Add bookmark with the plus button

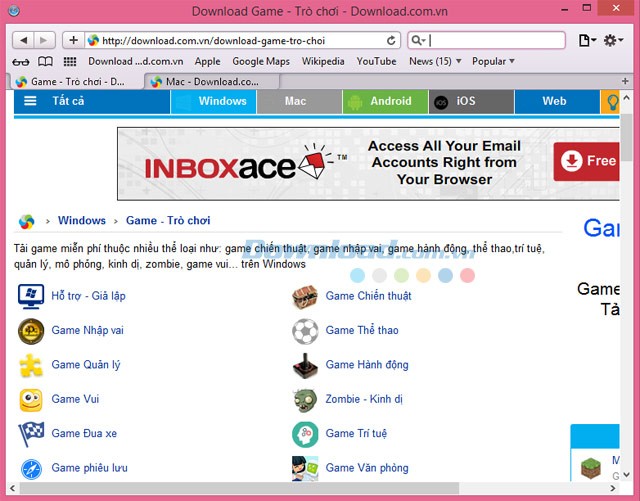click(73, 40)
